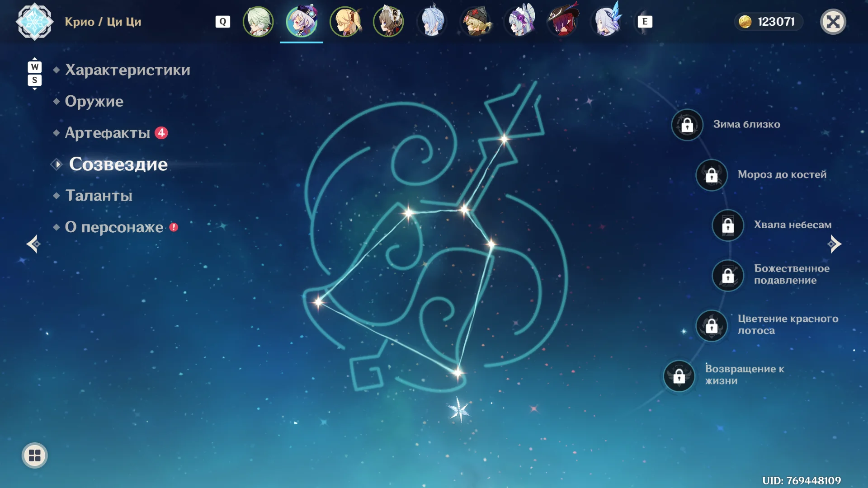The height and width of the screenshot is (488, 868).
Task: Inspect the lock beside "Цветение красного лотоса"
Action: tap(712, 325)
